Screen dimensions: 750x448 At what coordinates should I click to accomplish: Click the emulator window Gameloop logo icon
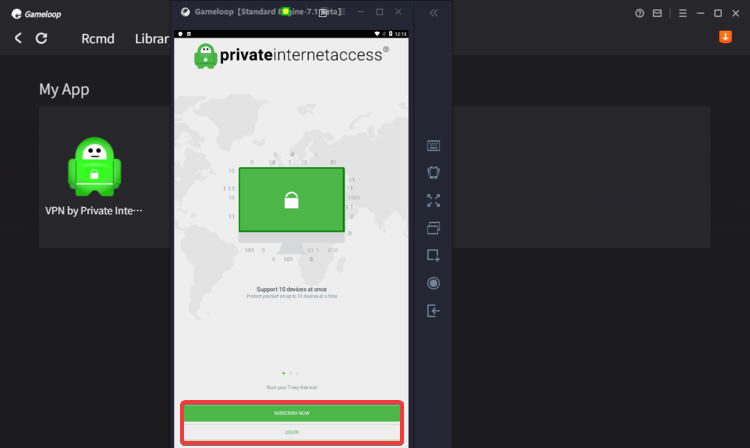click(x=186, y=12)
